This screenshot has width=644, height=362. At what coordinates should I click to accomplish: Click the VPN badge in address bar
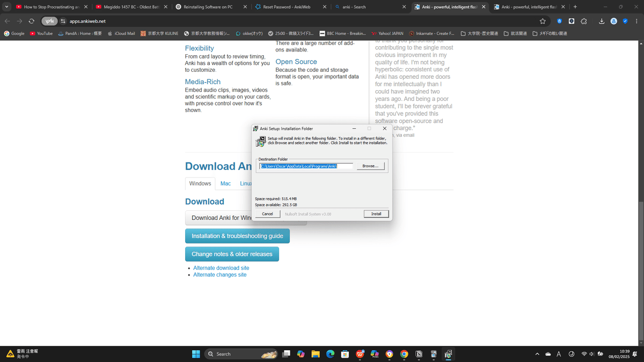coord(49,21)
